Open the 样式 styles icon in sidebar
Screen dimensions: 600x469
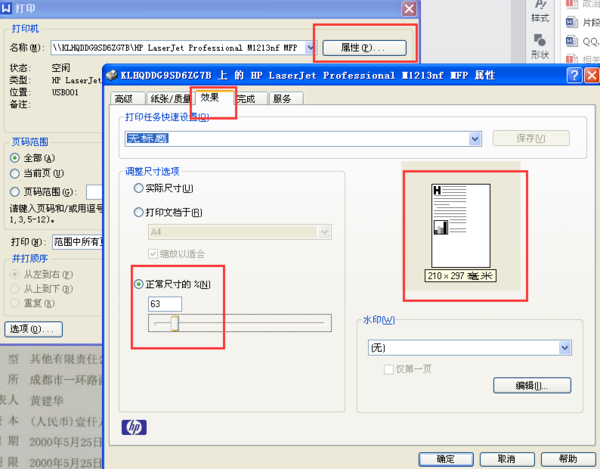(x=540, y=5)
